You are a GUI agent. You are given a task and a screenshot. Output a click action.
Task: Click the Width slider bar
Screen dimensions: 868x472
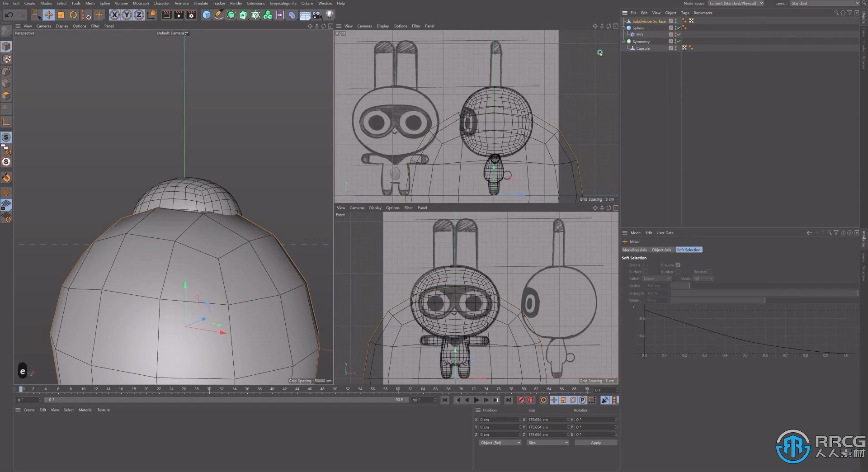pos(764,301)
